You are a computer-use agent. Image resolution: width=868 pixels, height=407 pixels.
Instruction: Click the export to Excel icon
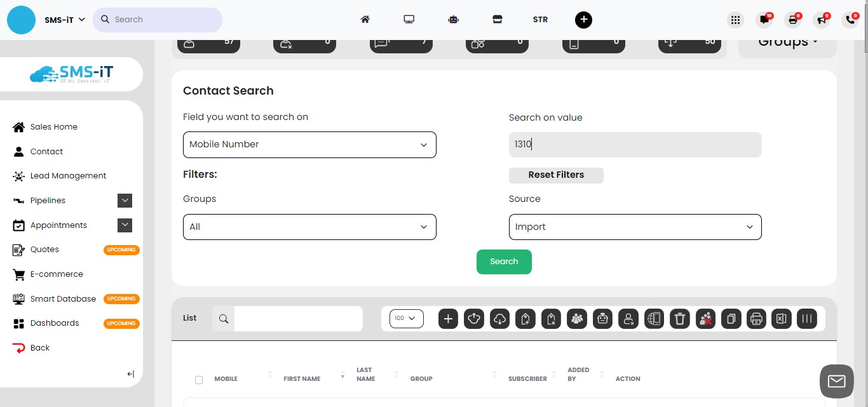(x=781, y=319)
